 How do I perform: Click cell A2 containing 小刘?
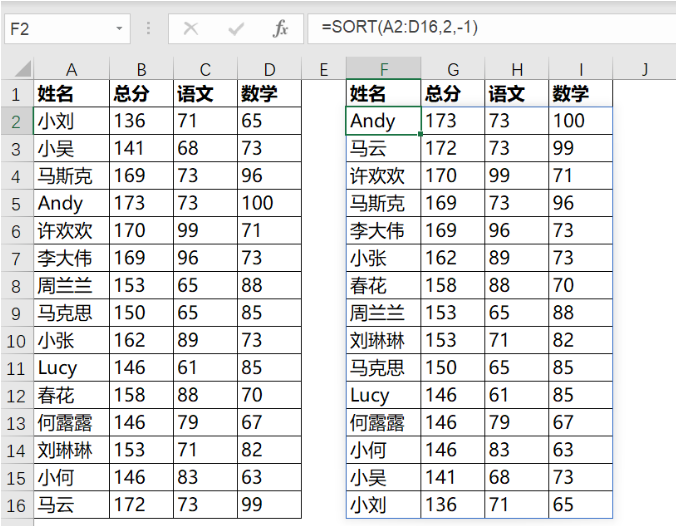pos(72,121)
